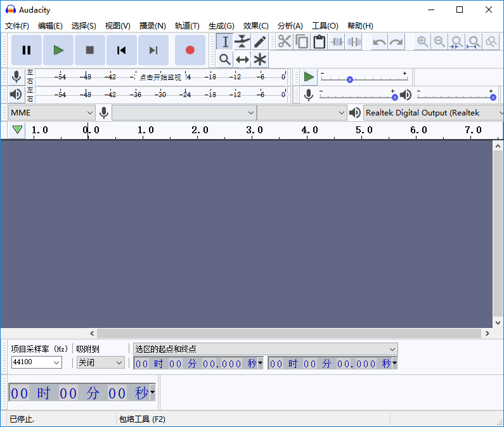
Task: Select the Selection (I-beam) tool
Action: (x=225, y=42)
